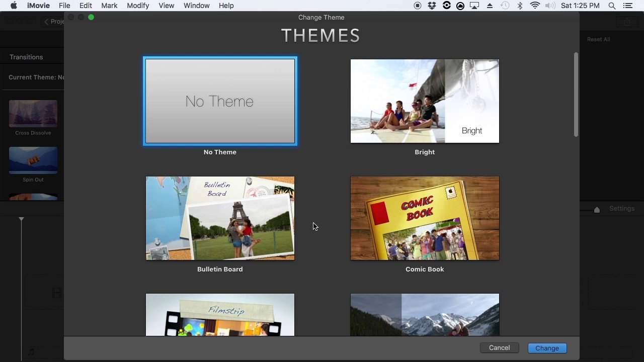Open the Bluetooth menu

[520, 6]
